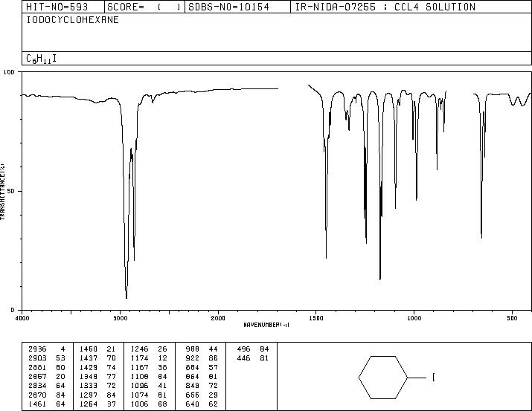
Task: Click the 446 entry in the peak table
Action: (x=243, y=358)
